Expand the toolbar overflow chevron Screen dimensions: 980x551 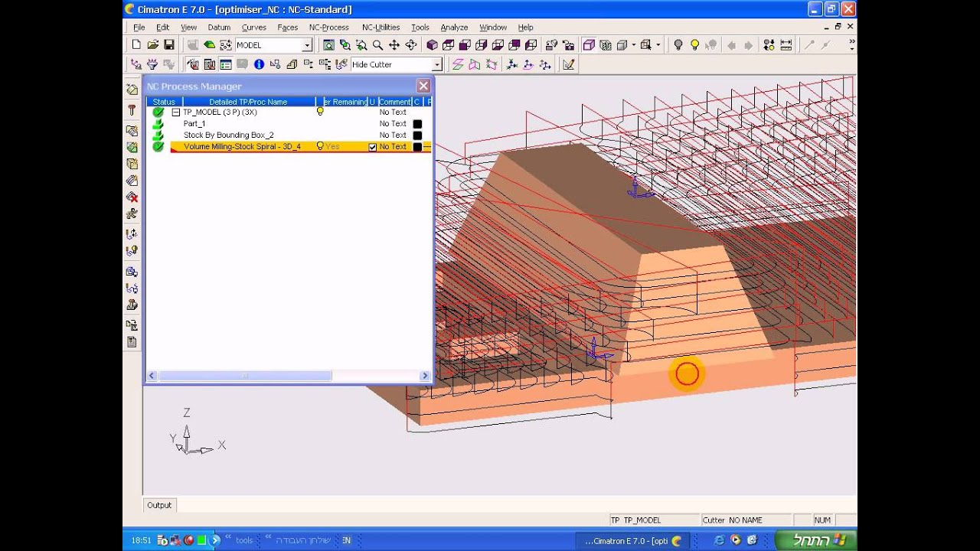point(851,45)
